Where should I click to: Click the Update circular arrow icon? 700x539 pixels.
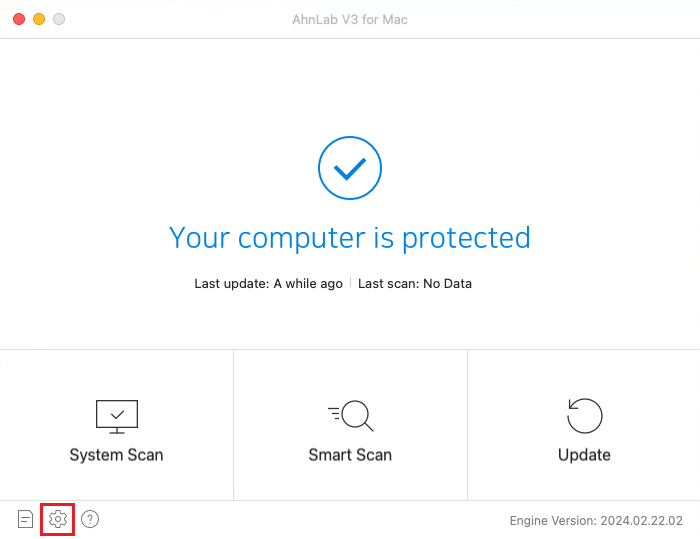pyautogui.click(x=584, y=416)
